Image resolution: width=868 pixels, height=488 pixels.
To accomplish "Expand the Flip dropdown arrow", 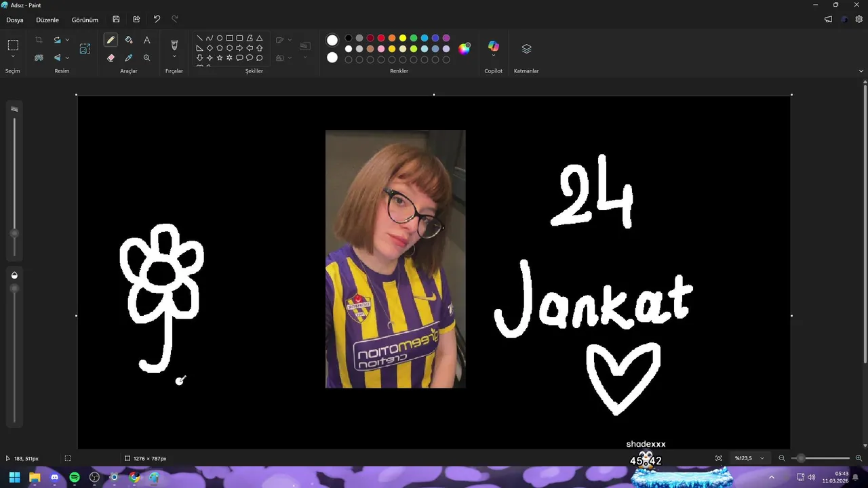I will pyautogui.click(x=67, y=58).
